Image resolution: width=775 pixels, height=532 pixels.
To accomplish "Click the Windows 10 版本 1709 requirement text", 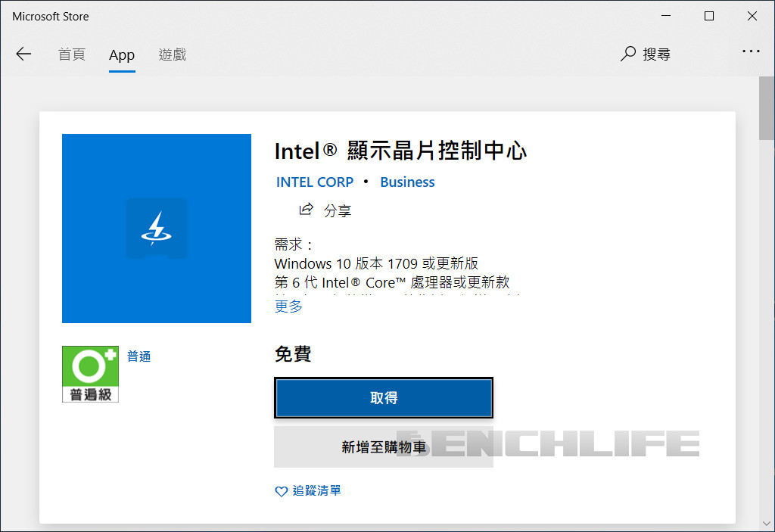I will (x=376, y=263).
